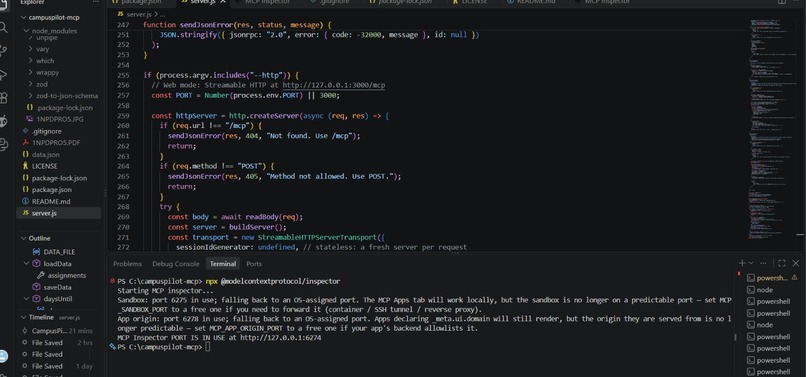Collapse the Outline section
This screenshot has width=806, height=377.
(23, 238)
